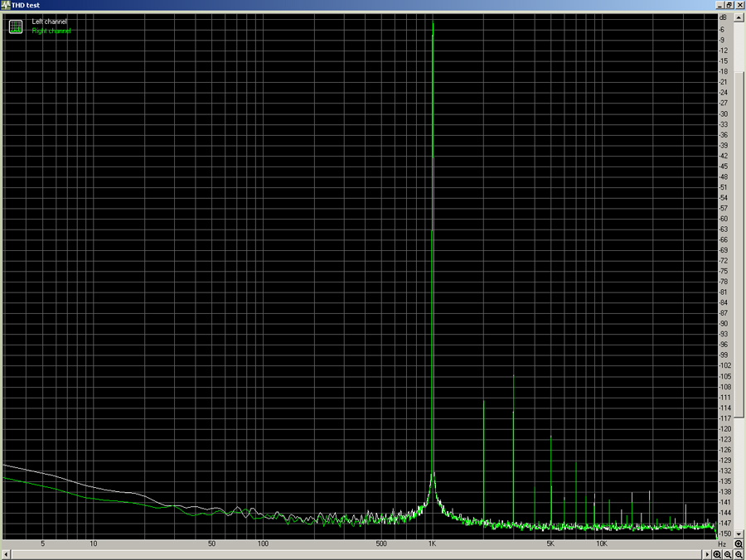The width and height of the screenshot is (746, 560).
Task: Click the Hz unit label at bottom right
Action: pos(722,544)
